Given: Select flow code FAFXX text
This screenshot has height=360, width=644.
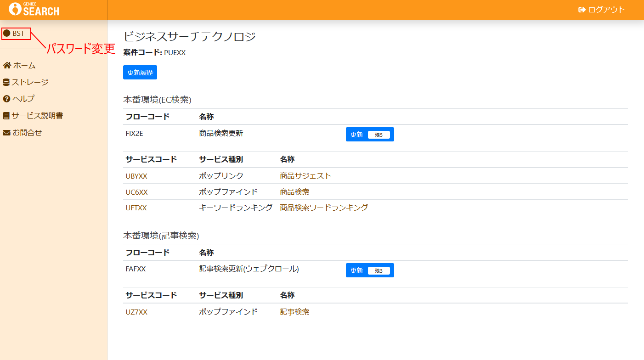Looking at the screenshot, I should 136,269.
